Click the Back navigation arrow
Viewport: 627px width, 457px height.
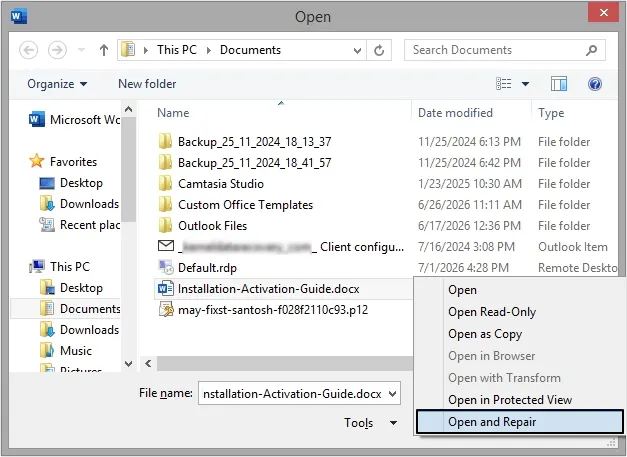pyautogui.click(x=28, y=50)
